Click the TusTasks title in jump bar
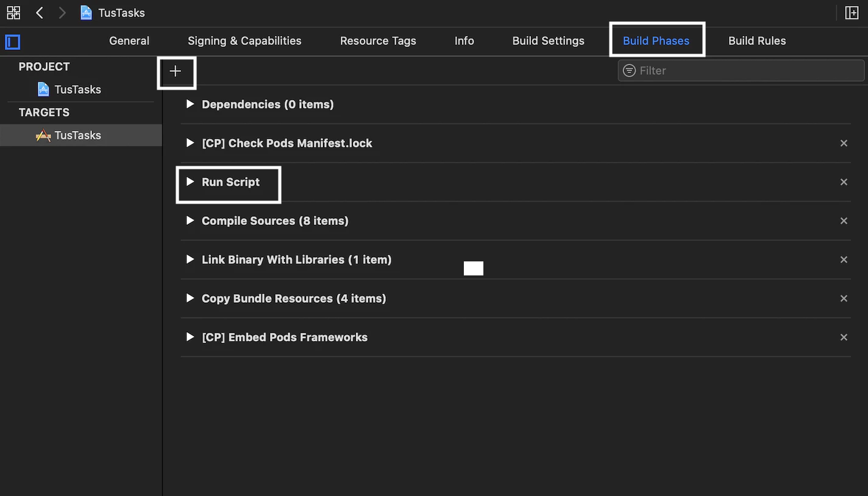 click(122, 13)
